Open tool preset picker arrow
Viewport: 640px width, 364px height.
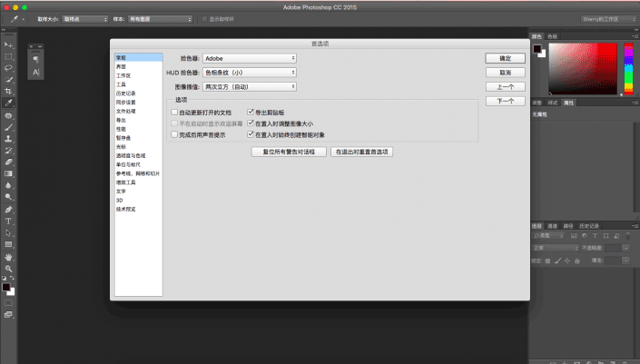(24, 19)
